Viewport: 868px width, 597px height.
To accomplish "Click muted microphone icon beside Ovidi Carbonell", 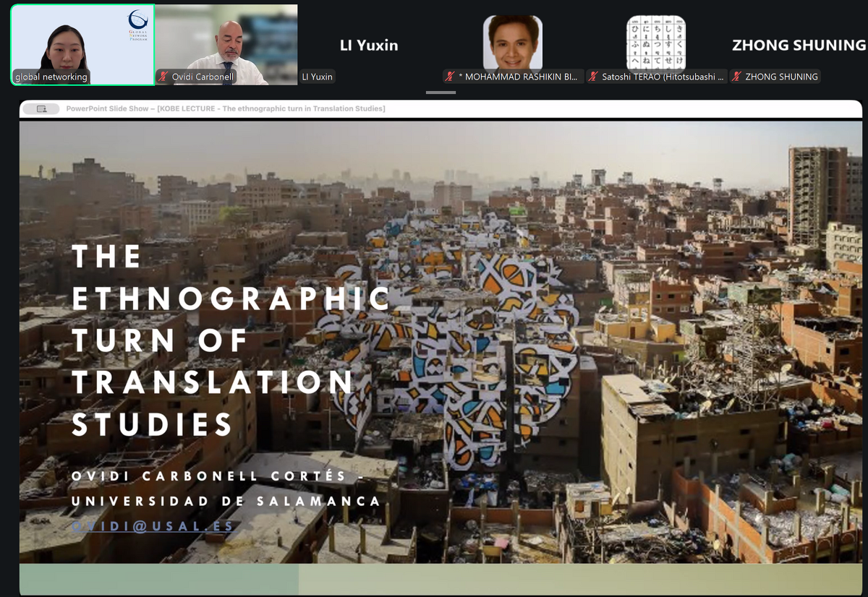I will click(x=164, y=77).
